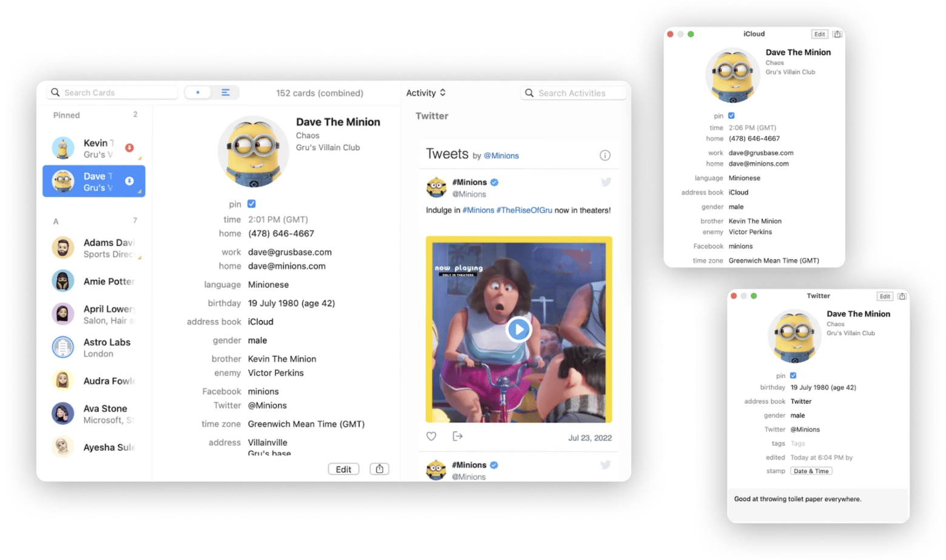Click Twitter bird icon on second tweet
Screen dimensions: 946x560
(x=606, y=465)
